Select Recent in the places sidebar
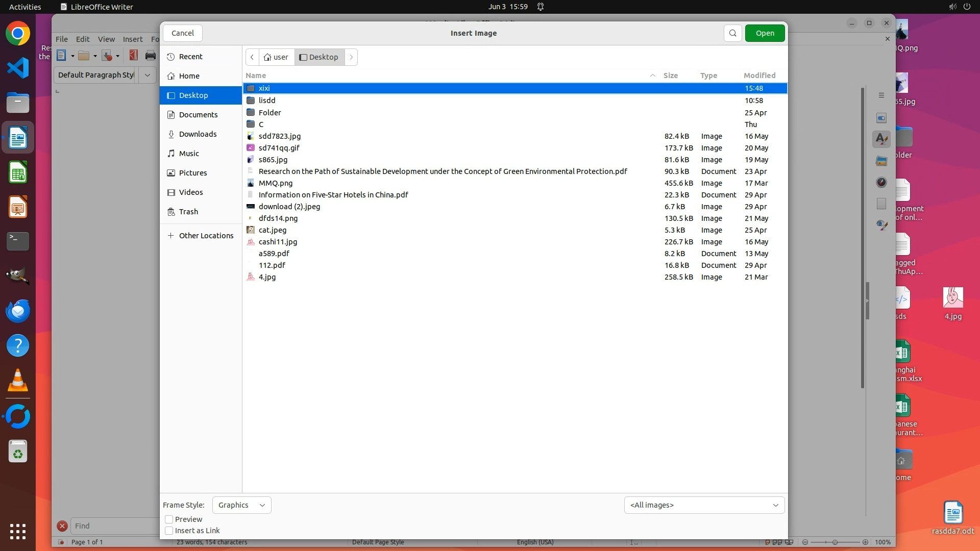The width and height of the screenshot is (980, 551). click(x=190, y=57)
